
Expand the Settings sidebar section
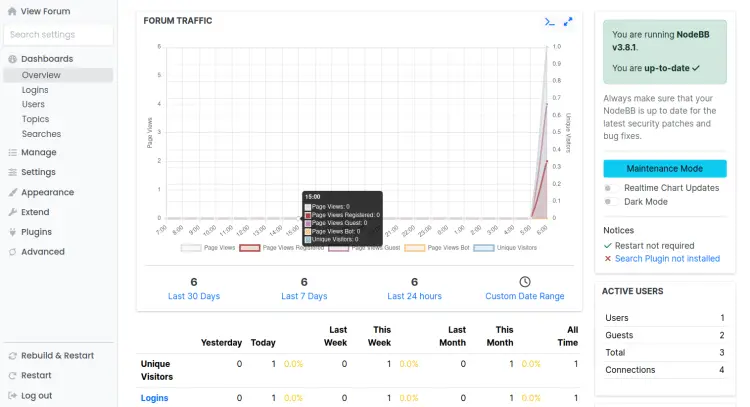38,172
